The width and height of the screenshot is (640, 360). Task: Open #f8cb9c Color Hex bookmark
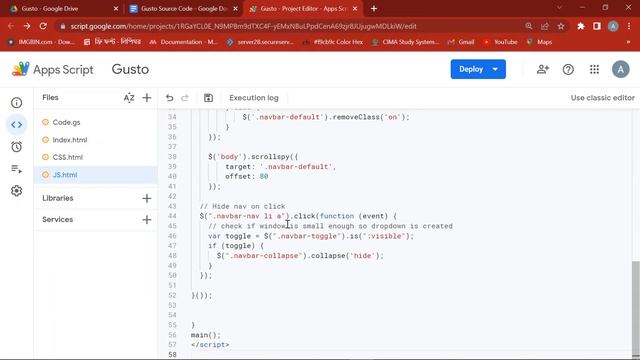(x=333, y=42)
